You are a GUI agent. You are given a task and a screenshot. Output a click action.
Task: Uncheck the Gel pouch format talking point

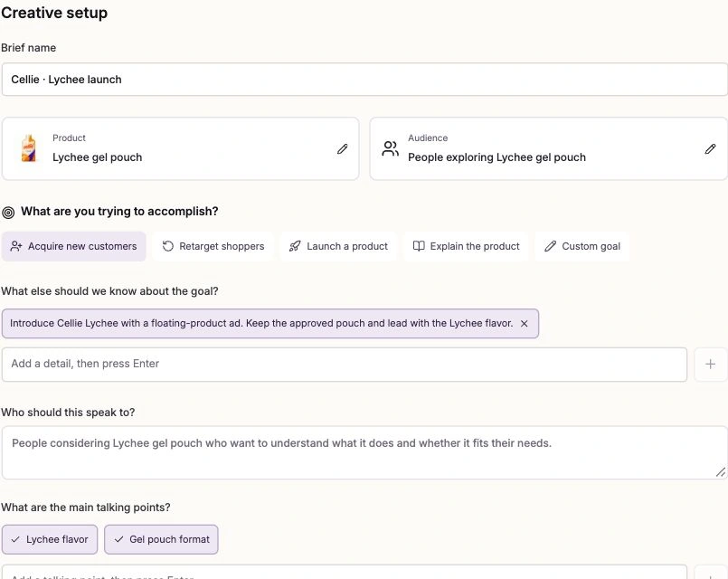161,539
